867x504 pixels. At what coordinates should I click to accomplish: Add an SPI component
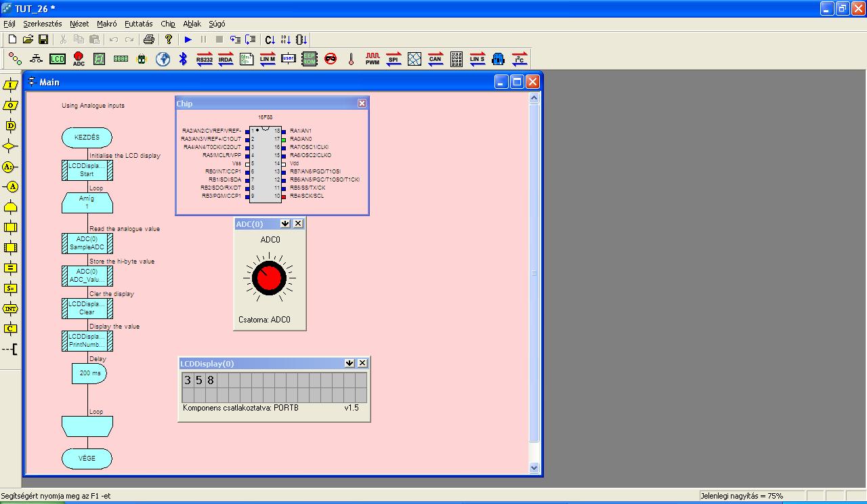[394, 59]
